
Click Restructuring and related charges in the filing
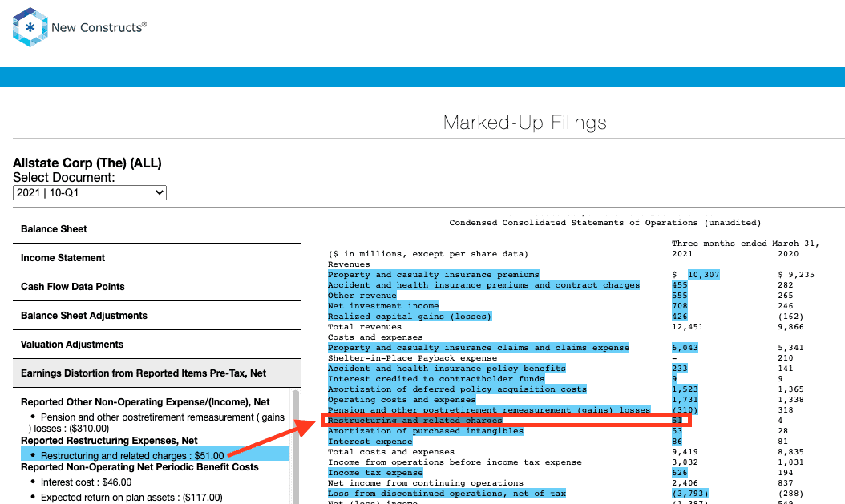[x=415, y=421]
